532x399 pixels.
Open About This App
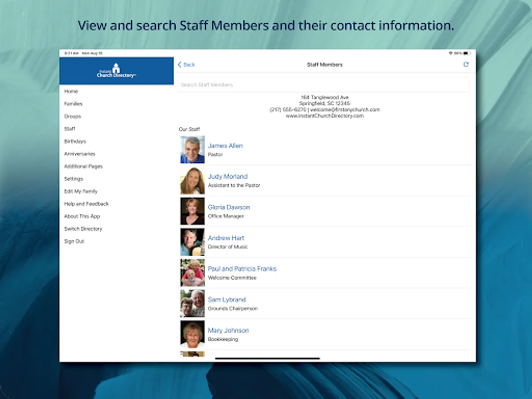pos(82,216)
